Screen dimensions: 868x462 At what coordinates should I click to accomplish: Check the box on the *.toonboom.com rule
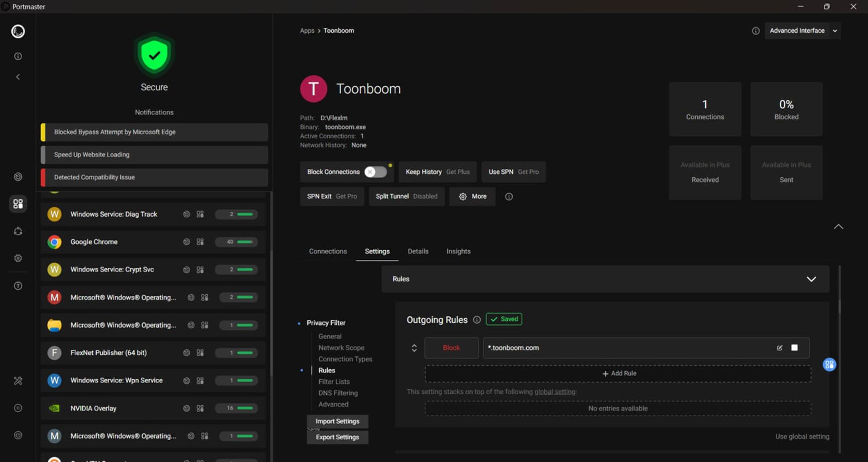tap(794, 348)
